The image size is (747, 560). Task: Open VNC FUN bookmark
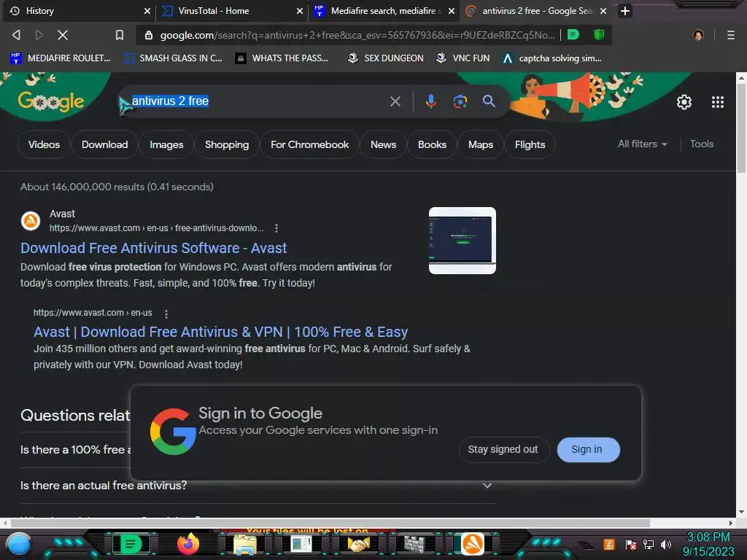pos(462,58)
